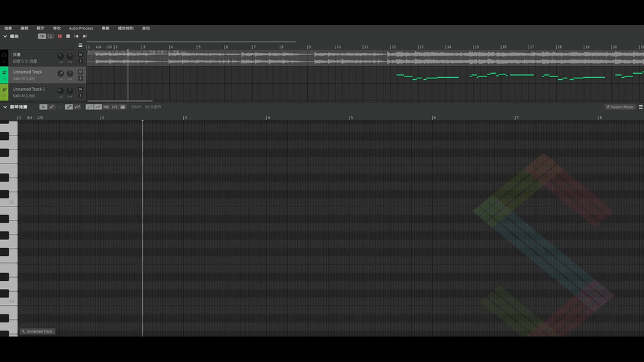Mute the 伴奏 instrumental track
644x362 pixels.
[x=80, y=54]
